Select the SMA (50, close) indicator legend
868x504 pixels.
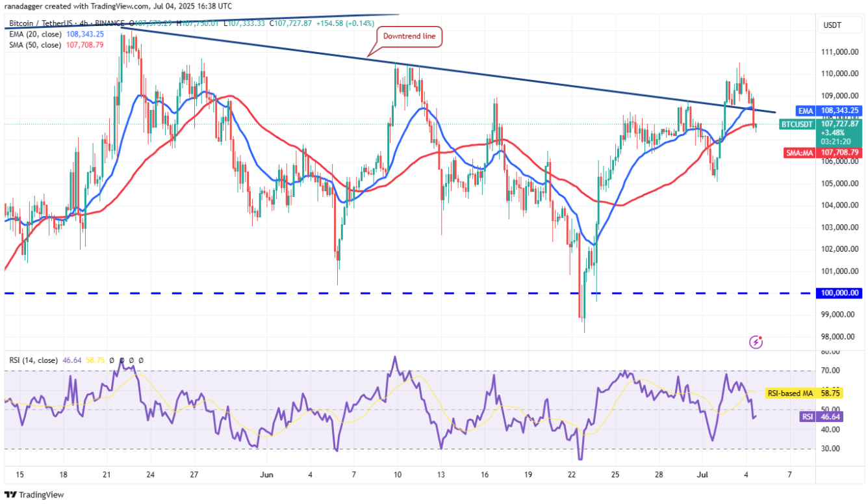tap(34, 45)
